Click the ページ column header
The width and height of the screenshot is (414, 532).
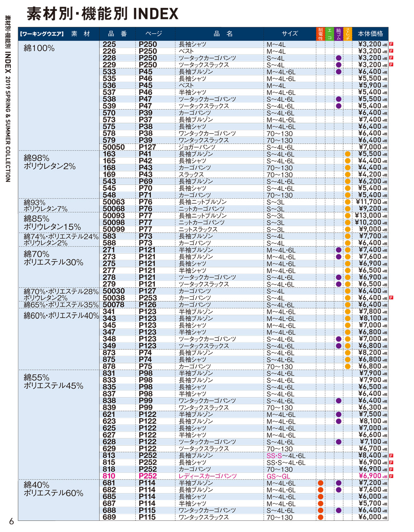(154, 34)
